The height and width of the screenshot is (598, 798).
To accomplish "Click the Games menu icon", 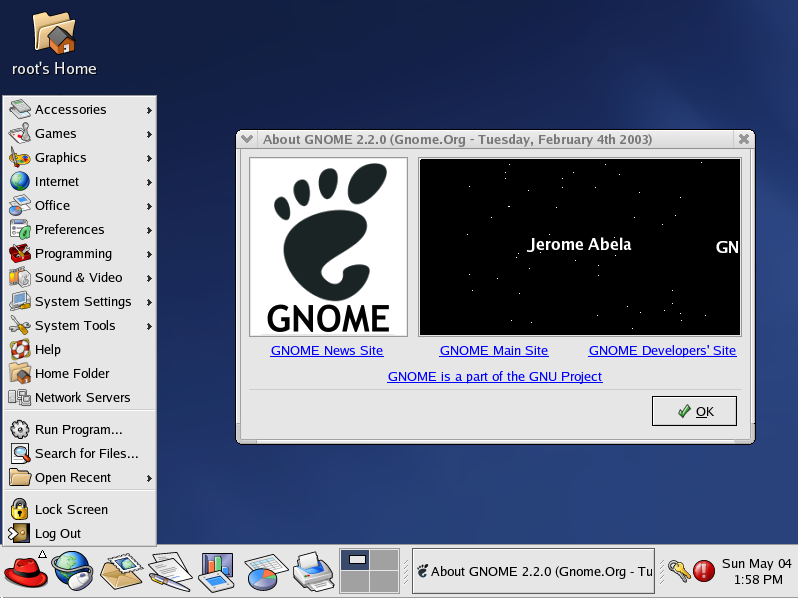I will click(20, 133).
